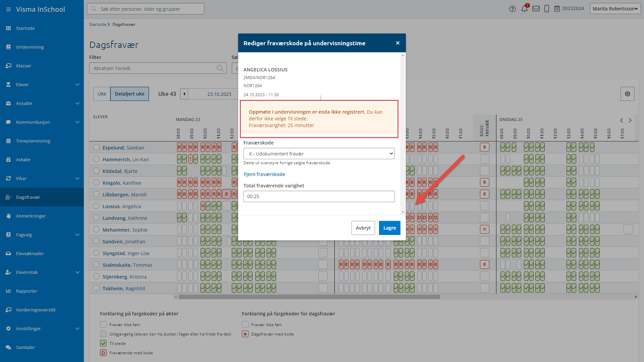Click Dagsfravær sidebar icon
644x362 pixels.
tap(8, 197)
